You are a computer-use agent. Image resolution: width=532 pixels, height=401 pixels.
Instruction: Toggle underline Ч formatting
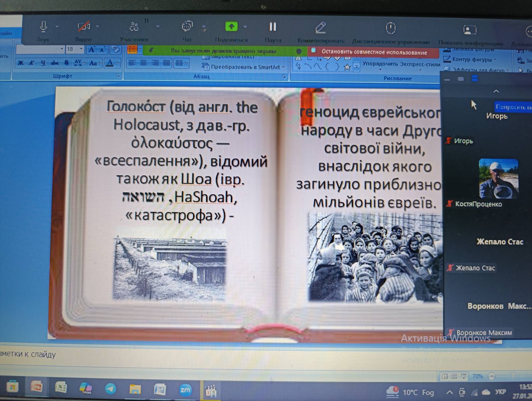(x=43, y=63)
